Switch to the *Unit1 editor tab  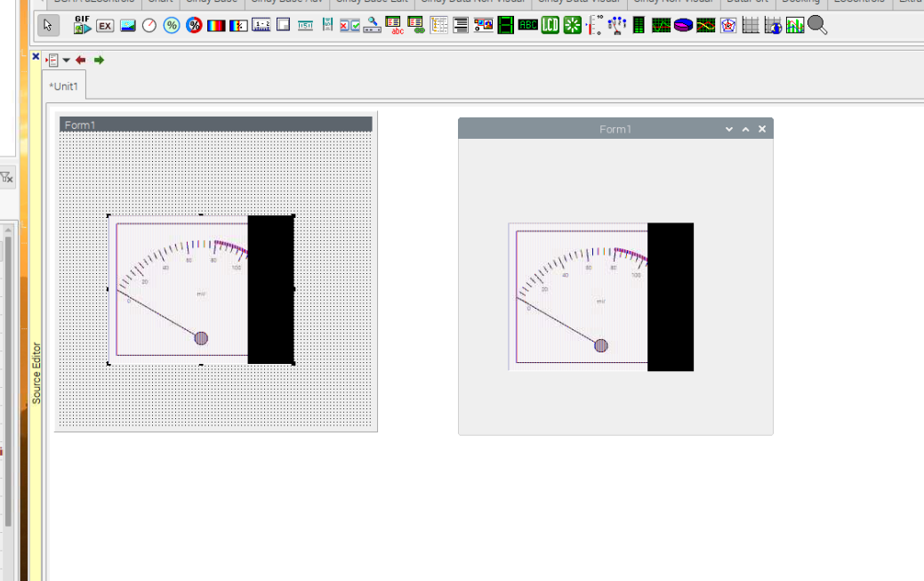point(64,86)
